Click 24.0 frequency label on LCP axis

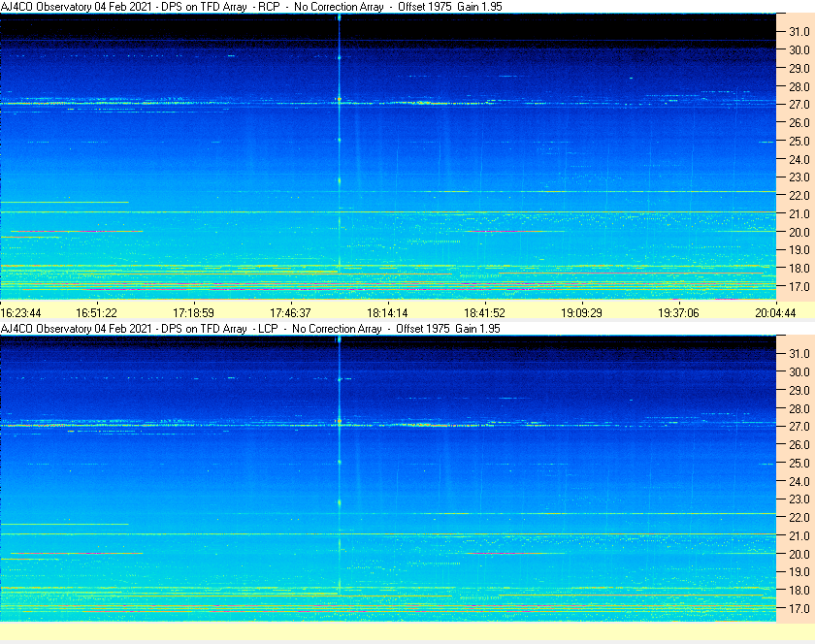799,481
